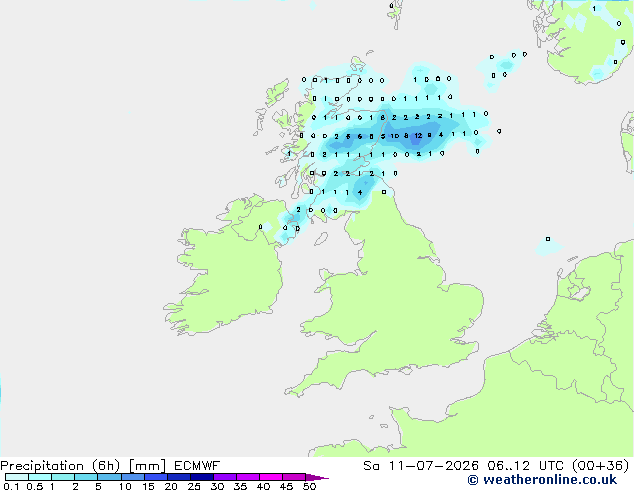
Task: Click the legend label "0.5"
Action: 35,486
